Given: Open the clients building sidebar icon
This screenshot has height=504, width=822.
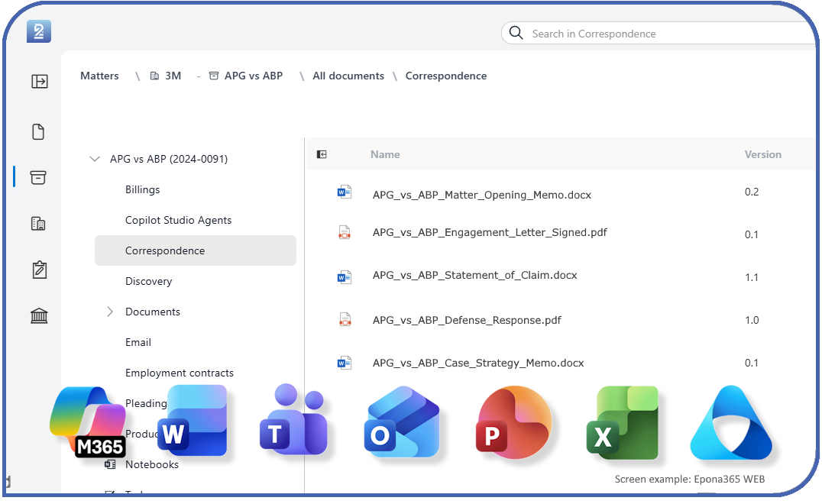Looking at the screenshot, I should 38,224.
